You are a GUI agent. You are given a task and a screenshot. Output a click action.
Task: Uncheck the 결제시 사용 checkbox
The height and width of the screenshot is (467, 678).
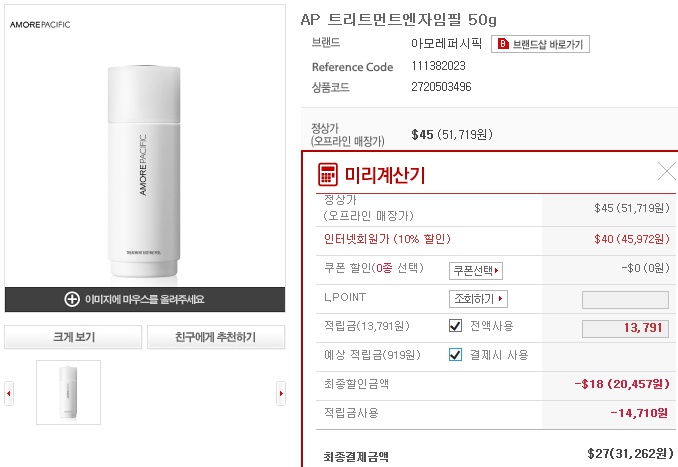point(456,355)
